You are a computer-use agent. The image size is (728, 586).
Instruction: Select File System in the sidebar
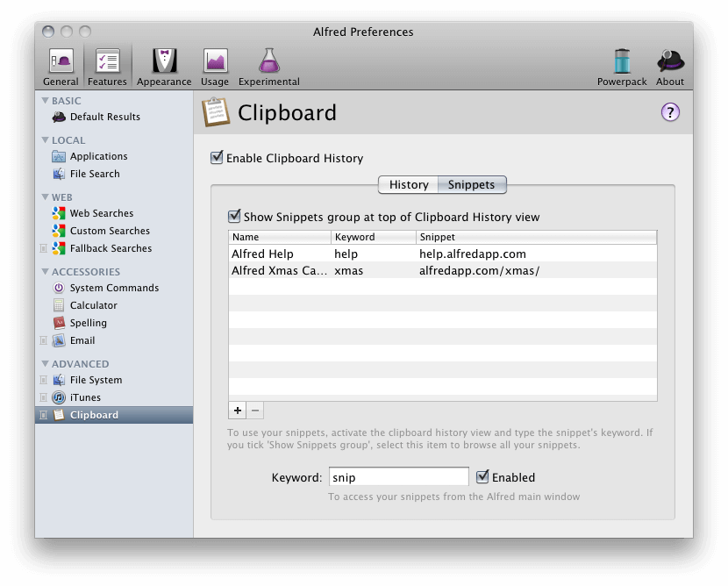coord(96,381)
